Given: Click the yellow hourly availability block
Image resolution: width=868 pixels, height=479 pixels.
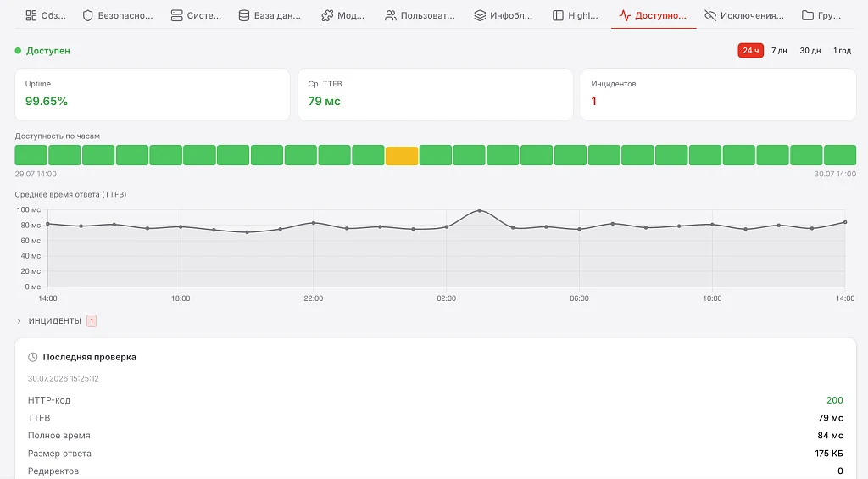Looking at the screenshot, I should (x=401, y=156).
